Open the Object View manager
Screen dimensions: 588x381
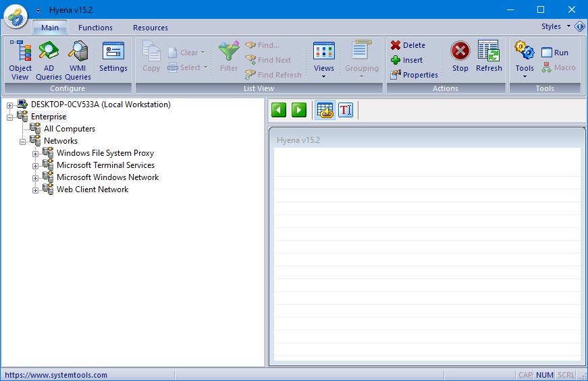pos(20,60)
